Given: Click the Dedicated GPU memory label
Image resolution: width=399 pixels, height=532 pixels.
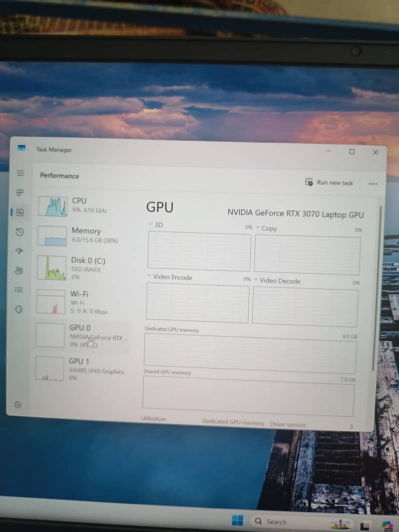Looking at the screenshot, I should tap(171, 329).
